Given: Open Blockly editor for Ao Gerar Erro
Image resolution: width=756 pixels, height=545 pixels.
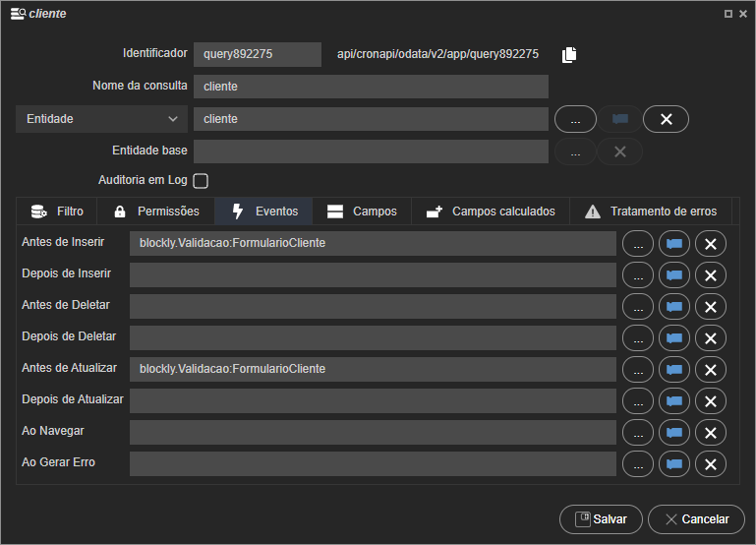Looking at the screenshot, I should [x=674, y=464].
